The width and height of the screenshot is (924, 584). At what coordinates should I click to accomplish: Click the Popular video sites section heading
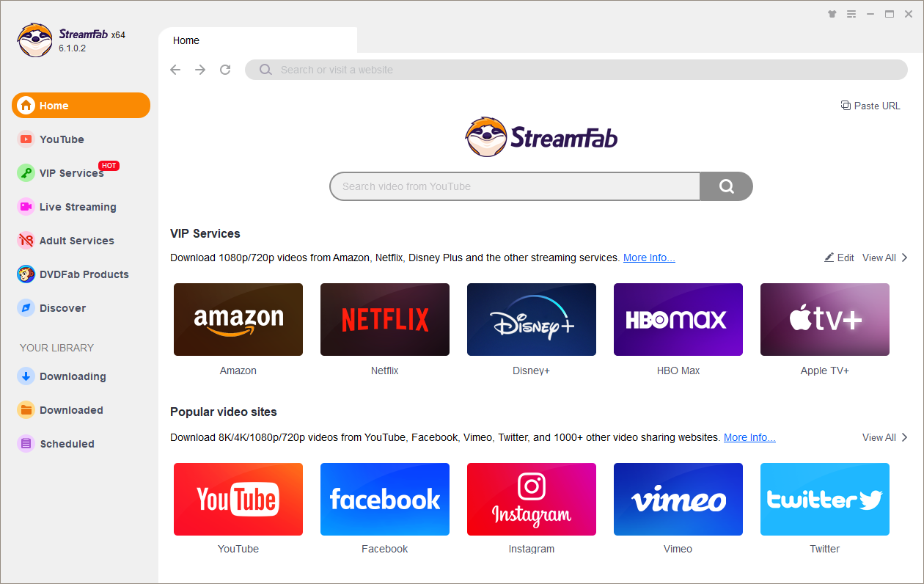coord(224,412)
